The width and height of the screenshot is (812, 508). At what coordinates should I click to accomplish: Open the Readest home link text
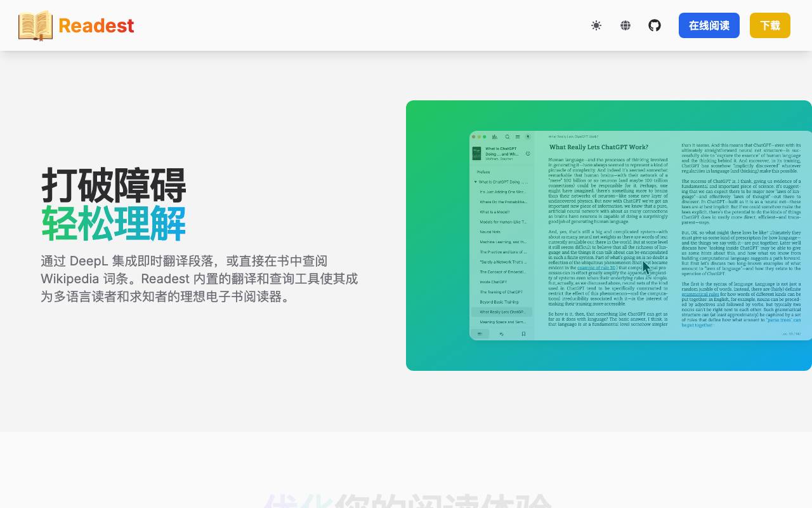point(96,25)
